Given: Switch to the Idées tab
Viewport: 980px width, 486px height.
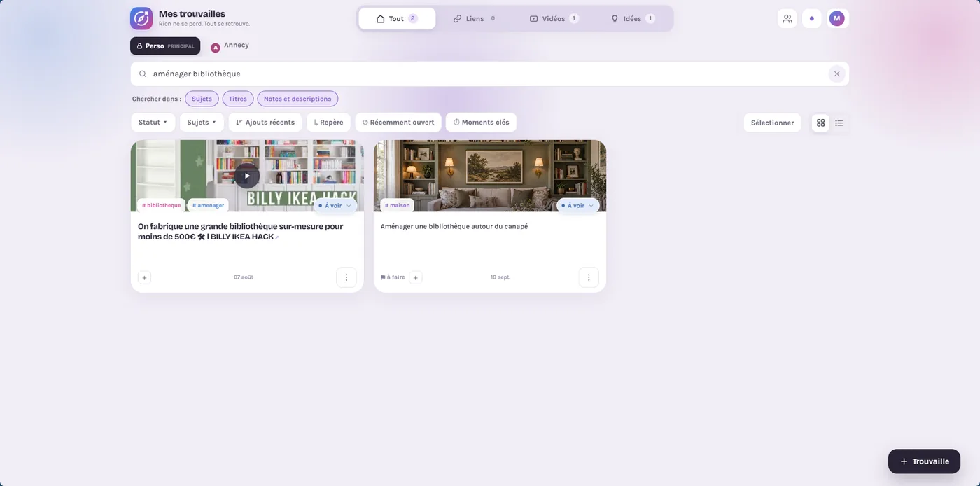Looking at the screenshot, I should [633, 19].
